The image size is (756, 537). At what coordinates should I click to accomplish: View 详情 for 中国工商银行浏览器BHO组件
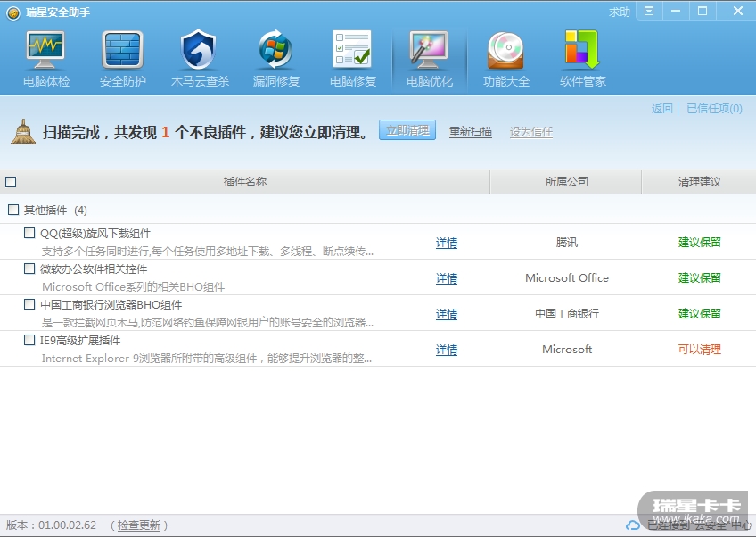coord(447,314)
